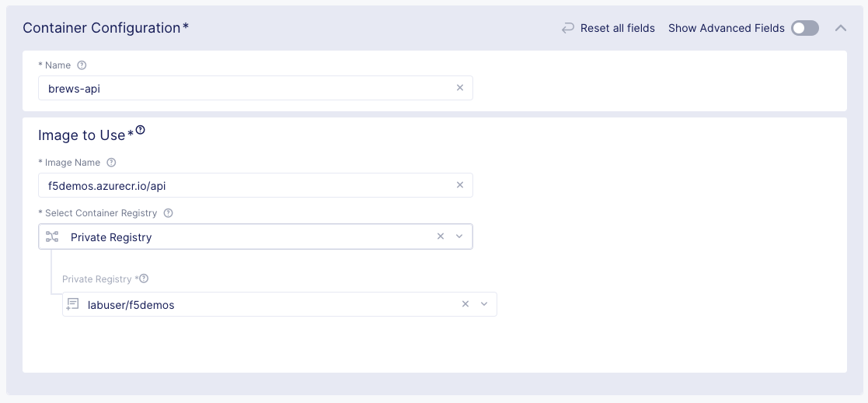
Task: Clear the Select Container Registry selection
Action: (x=441, y=237)
